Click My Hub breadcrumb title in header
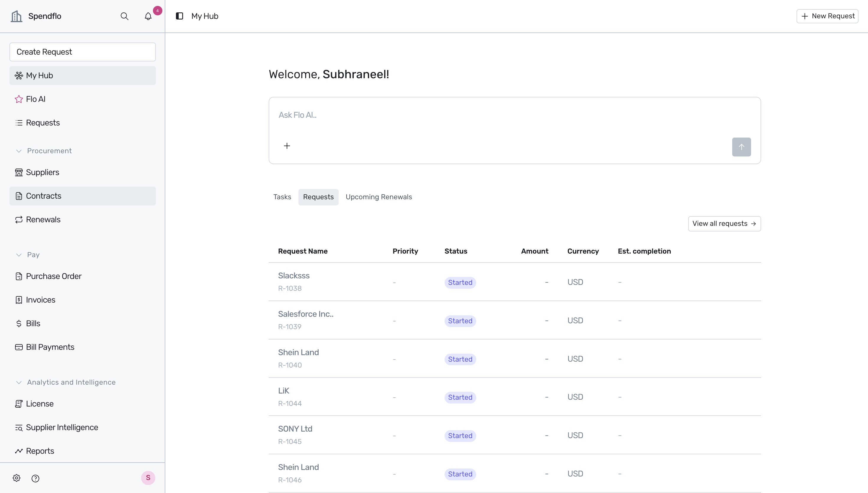Viewport: 868px width, 493px height. [205, 16]
